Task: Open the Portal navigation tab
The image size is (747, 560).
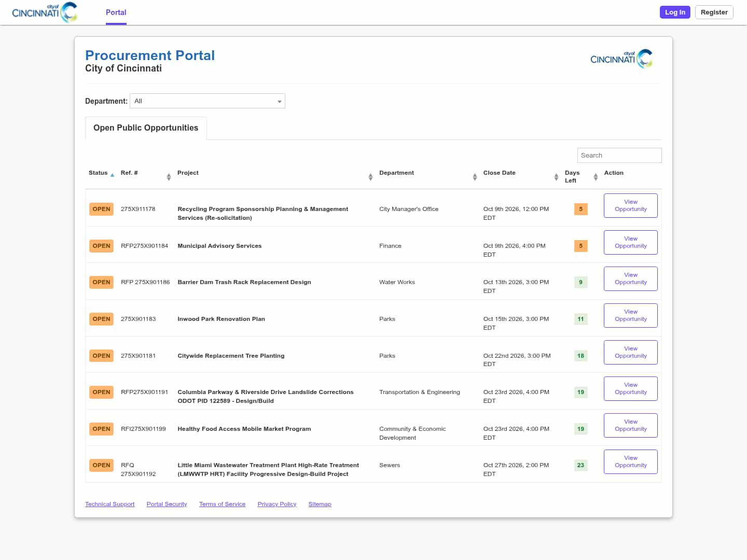Action: click(116, 12)
